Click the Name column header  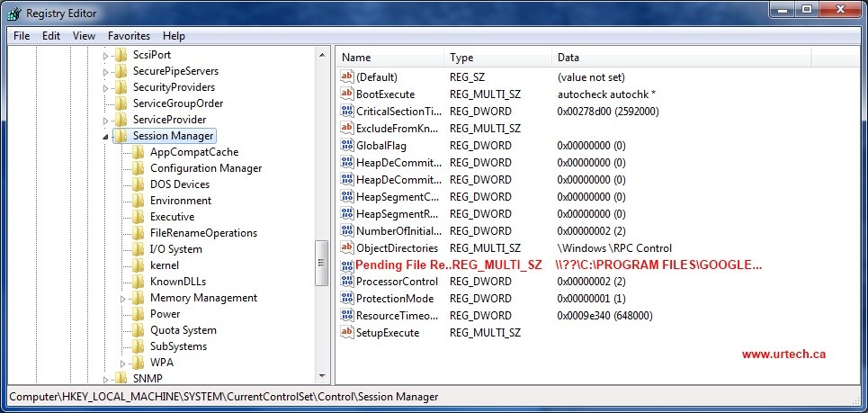[x=356, y=58]
